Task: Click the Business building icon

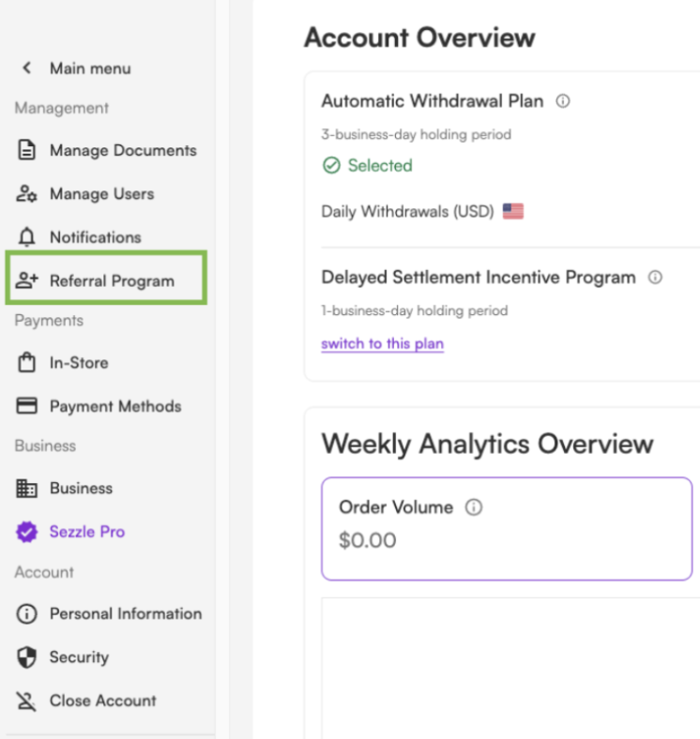Action: point(26,489)
